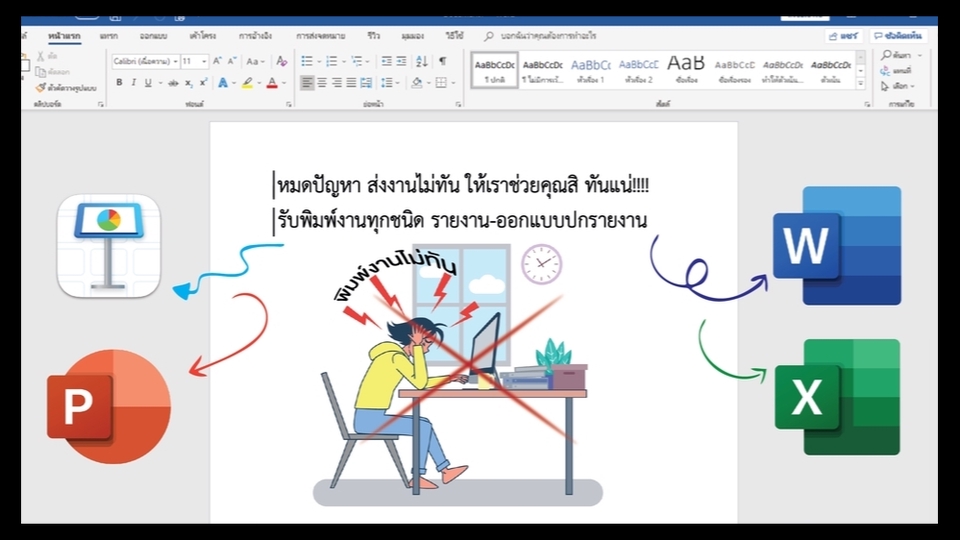Open the highlight color dropdown arrow
Screen dimensions: 960x540
260,83
